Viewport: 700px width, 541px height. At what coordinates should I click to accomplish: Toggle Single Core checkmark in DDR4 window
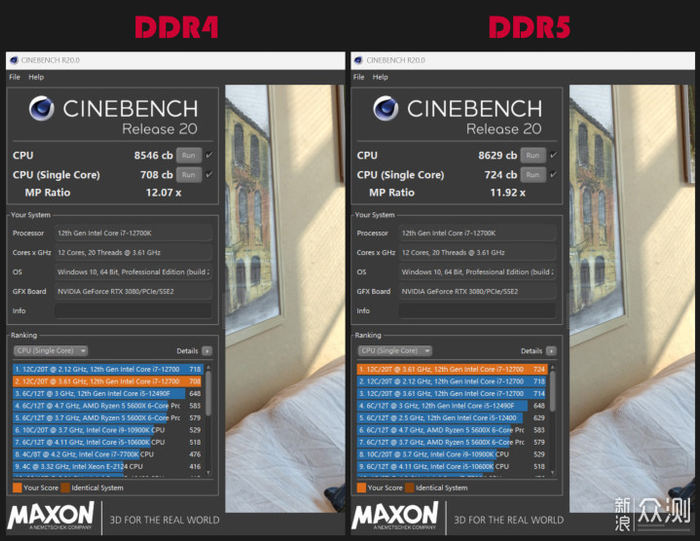[209, 175]
